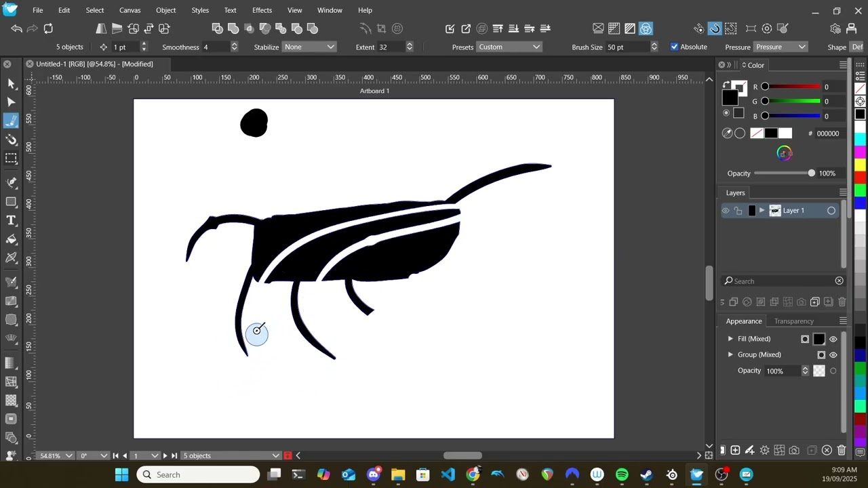Click the Brush Size input field
Screen dimensions: 868x488
(627, 47)
